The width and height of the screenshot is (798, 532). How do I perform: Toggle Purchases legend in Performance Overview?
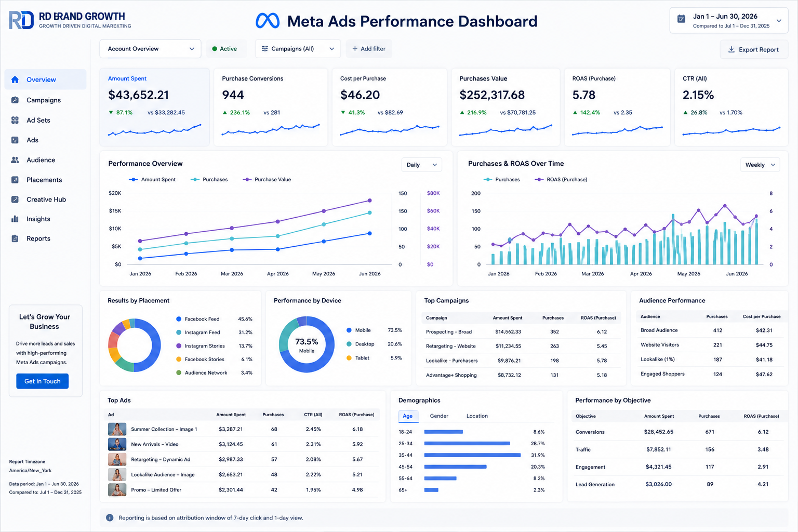pos(209,179)
